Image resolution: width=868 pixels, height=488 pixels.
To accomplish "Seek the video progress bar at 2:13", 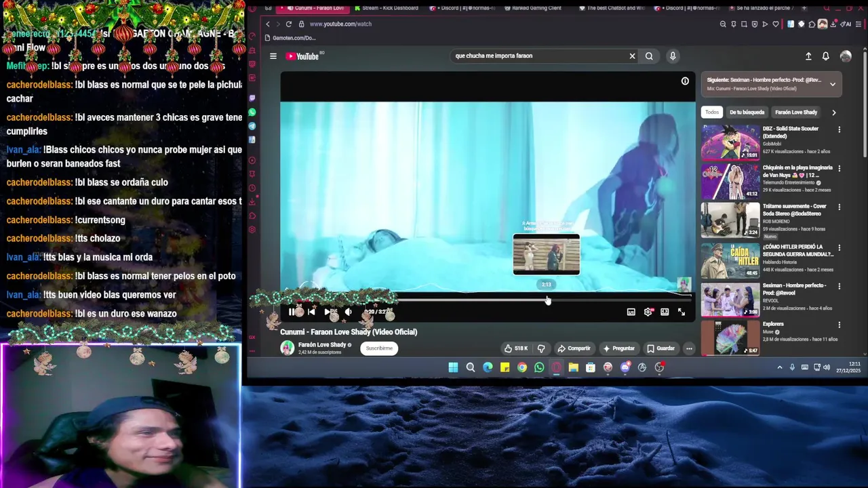I will pos(547,298).
